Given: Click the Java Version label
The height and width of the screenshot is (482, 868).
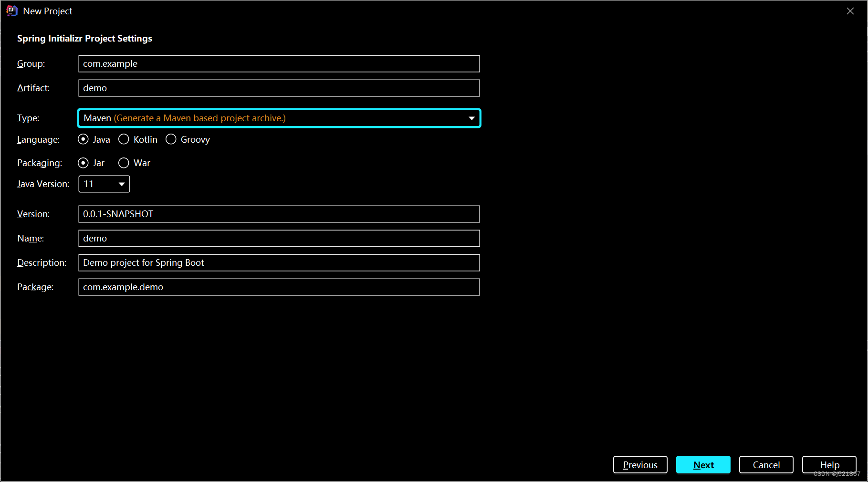Looking at the screenshot, I should point(43,184).
